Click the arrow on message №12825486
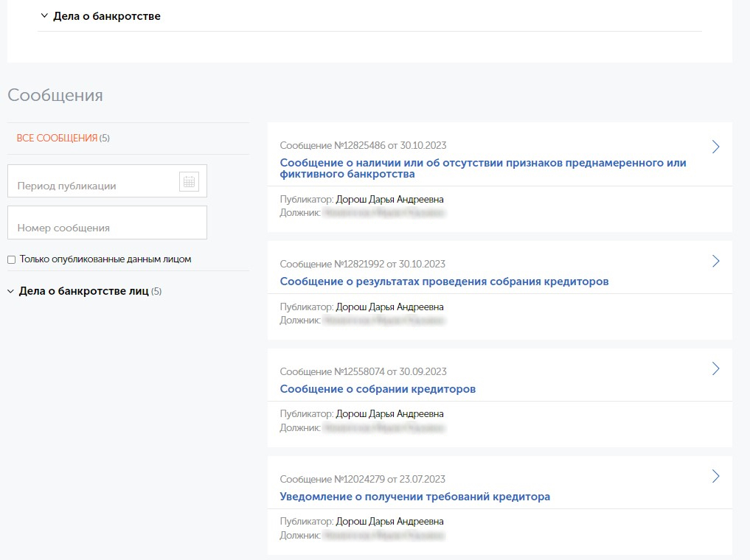This screenshot has height=560, width=750. pyautogui.click(x=715, y=147)
